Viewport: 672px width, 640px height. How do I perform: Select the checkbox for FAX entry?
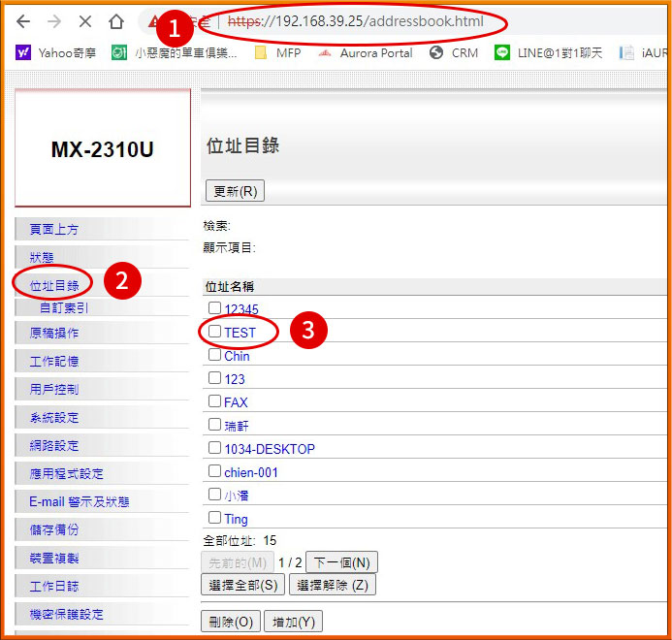point(214,401)
